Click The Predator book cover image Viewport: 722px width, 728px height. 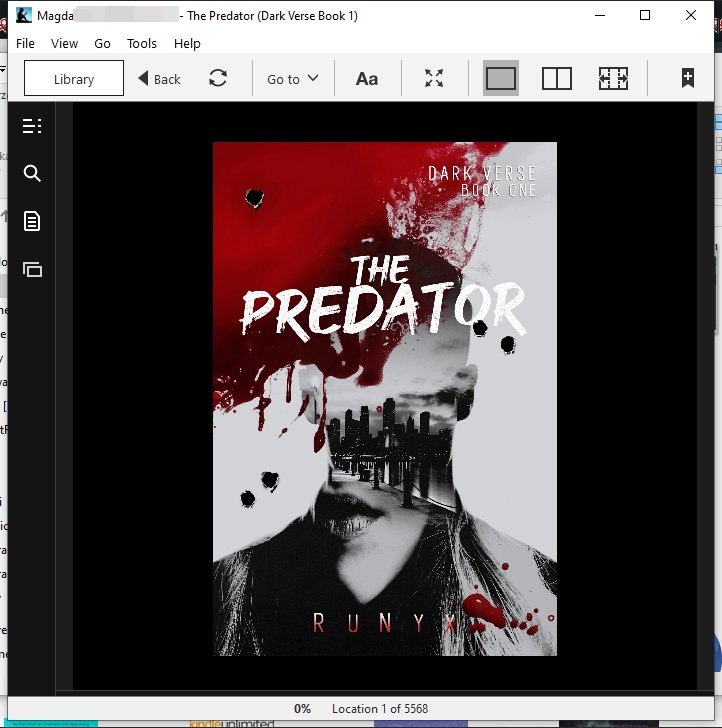pos(384,399)
